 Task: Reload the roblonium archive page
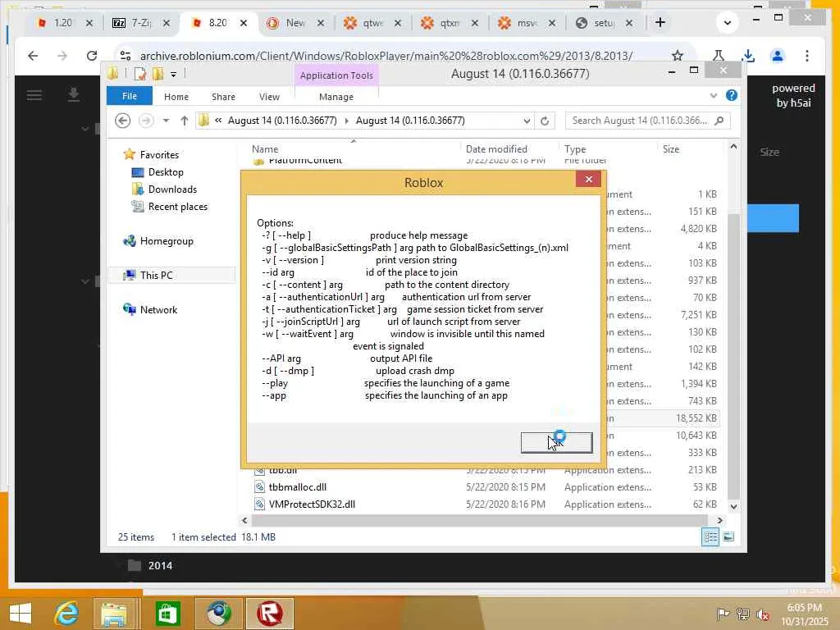pos(92,56)
